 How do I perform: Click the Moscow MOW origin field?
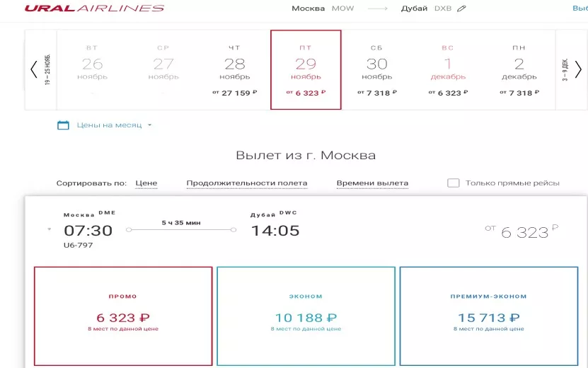318,8
